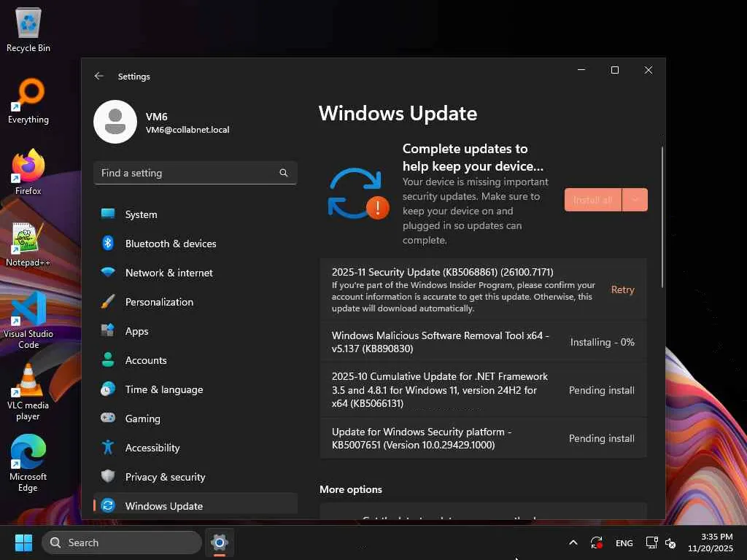Select the Accessibility figure icon

[x=108, y=447]
